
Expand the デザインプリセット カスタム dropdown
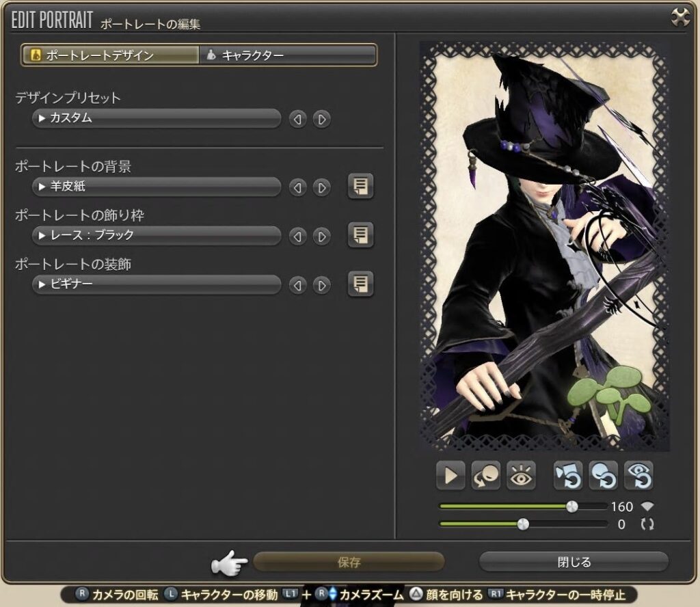click(x=157, y=118)
